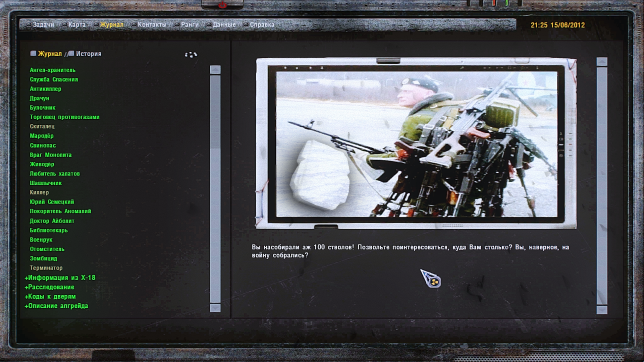
Task: Click the red power icon at top
Action: pos(222,5)
